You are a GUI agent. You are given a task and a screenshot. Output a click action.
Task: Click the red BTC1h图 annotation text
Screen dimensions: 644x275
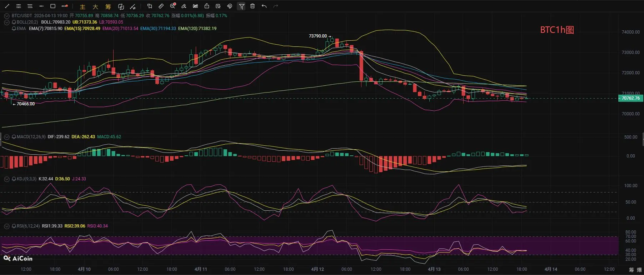pos(557,30)
